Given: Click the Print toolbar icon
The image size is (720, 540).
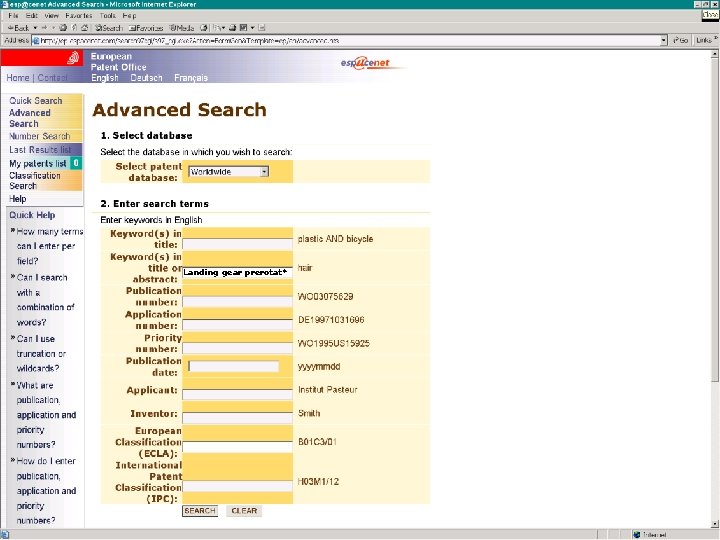Looking at the screenshot, I should [233, 28].
